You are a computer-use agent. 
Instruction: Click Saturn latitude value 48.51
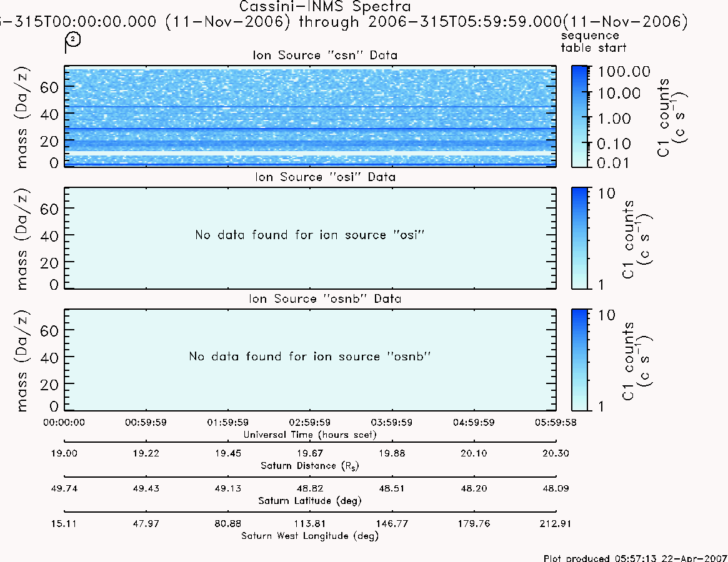[x=392, y=489]
